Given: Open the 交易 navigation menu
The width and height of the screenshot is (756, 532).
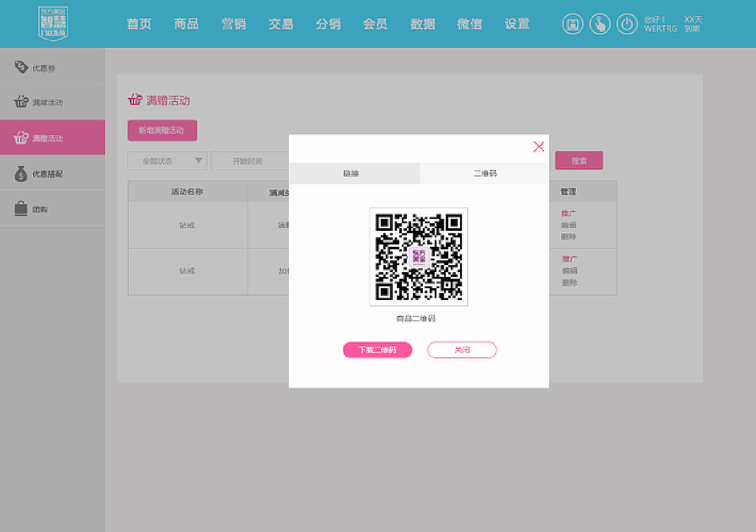Looking at the screenshot, I should tap(281, 24).
